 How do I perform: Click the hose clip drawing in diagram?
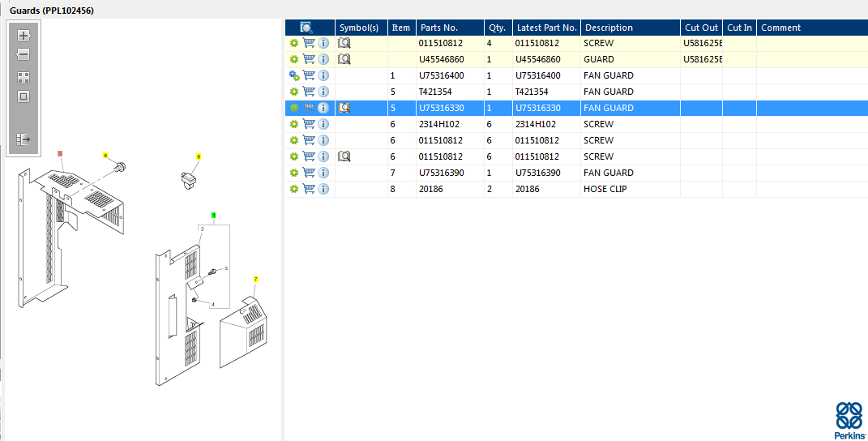pos(190,180)
